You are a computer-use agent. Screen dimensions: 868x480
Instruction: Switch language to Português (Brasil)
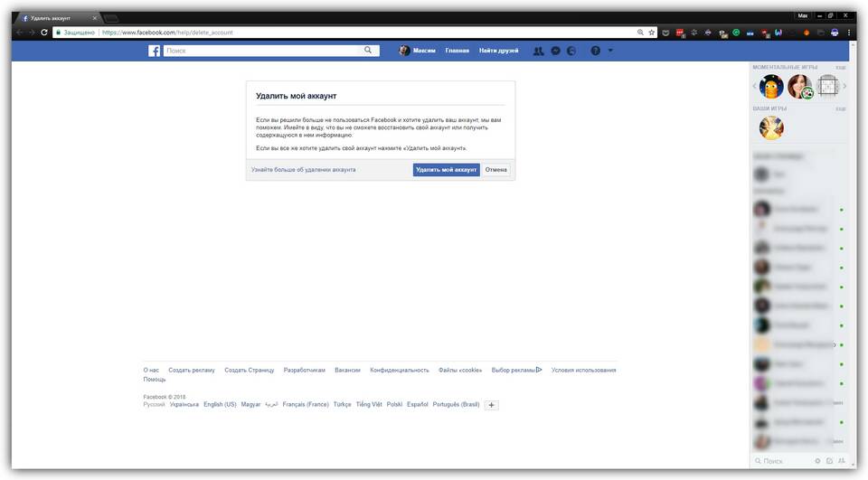click(x=456, y=405)
